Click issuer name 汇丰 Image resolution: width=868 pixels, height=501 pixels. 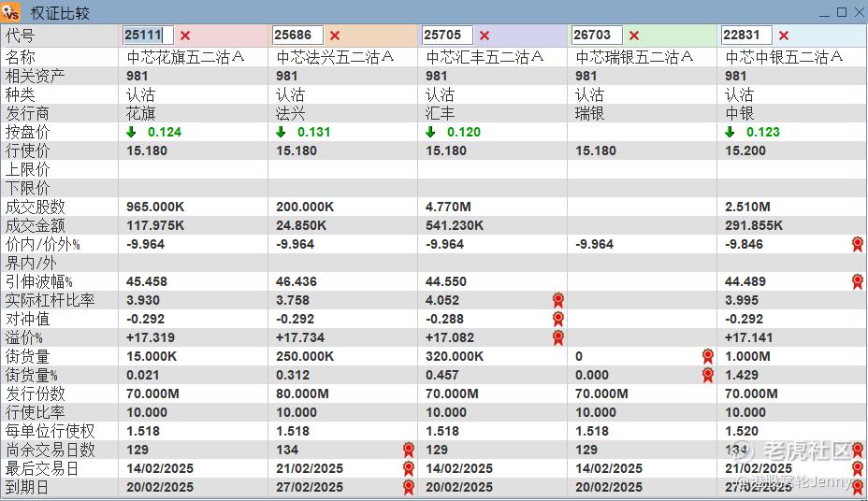click(x=441, y=113)
